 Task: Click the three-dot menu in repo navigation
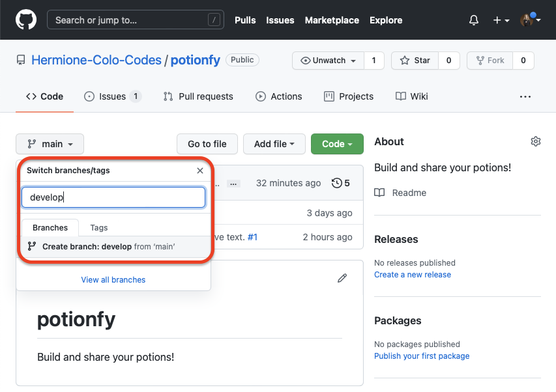click(525, 96)
